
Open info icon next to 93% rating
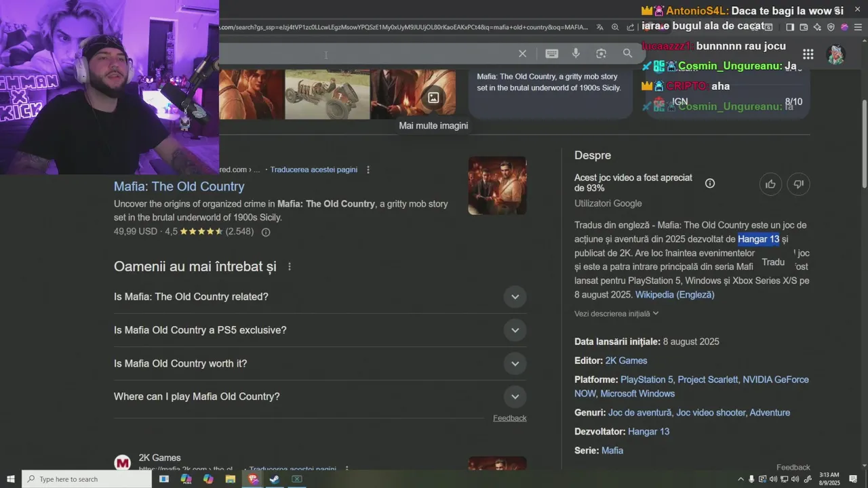pyautogui.click(x=710, y=183)
